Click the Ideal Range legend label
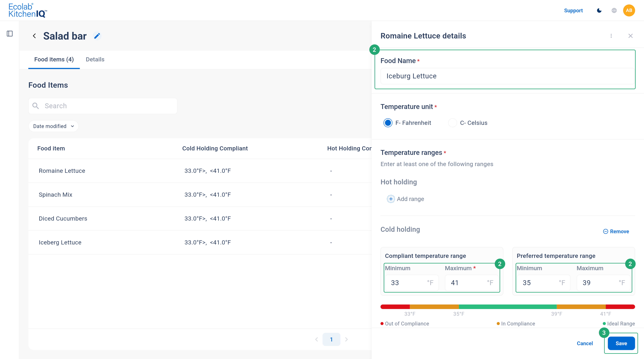 point(621,324)
